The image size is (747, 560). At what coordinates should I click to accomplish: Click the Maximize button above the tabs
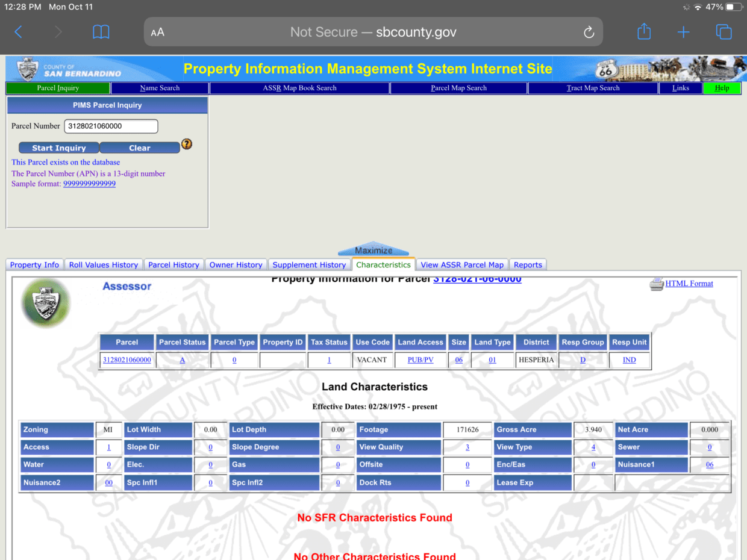click(x=373, y=250)
